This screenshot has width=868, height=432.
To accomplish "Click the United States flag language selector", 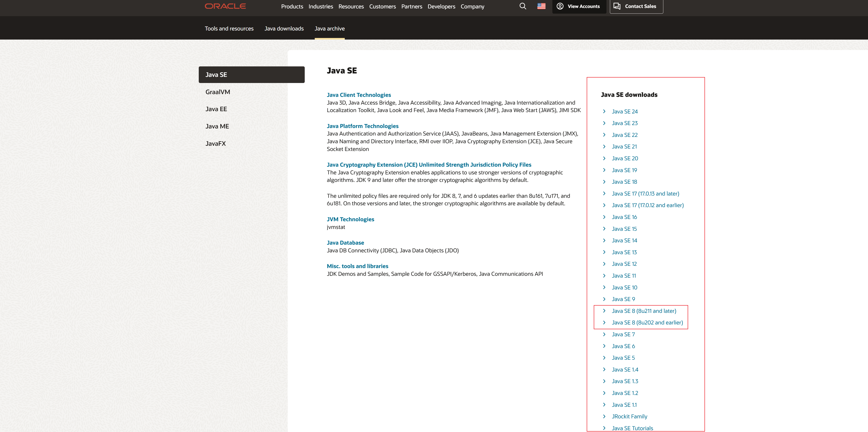I will pyautogui.click(x=541, y=6).
